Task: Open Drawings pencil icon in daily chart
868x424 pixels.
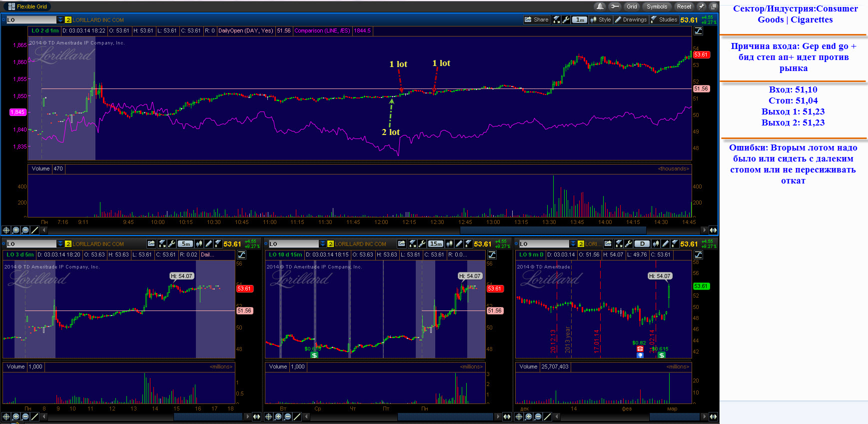Action: click(x=665, y=243)
